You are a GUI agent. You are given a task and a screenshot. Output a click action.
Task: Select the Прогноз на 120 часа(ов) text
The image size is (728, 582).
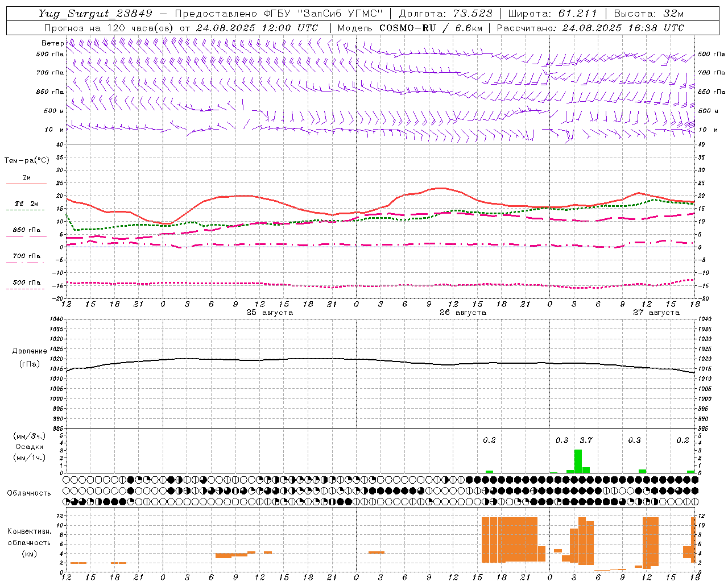(109, 28)
